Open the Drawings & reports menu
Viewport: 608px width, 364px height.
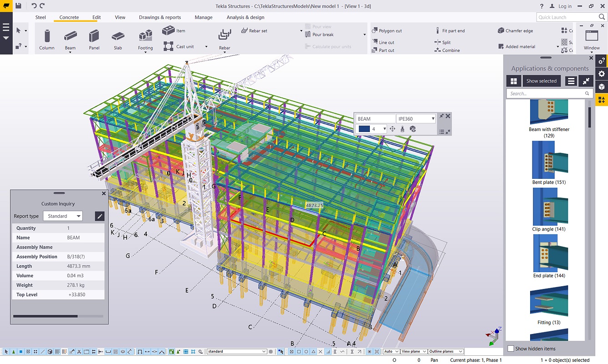[160, 17]
